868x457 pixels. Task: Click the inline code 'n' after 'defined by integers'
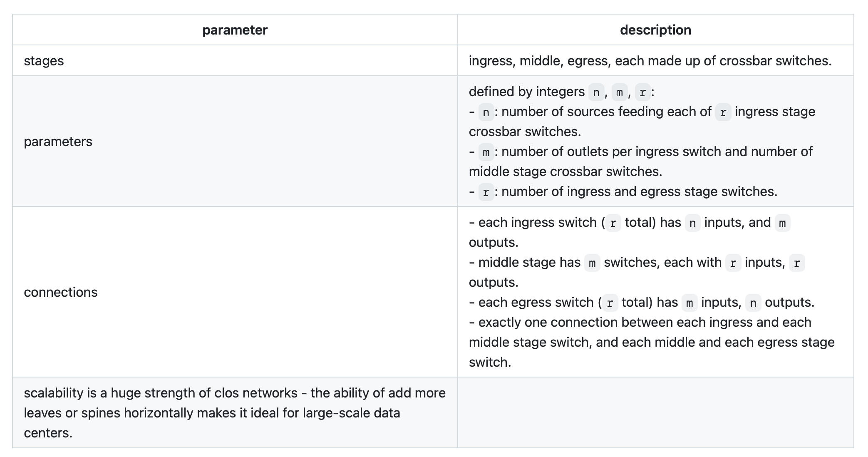(596, 92)
